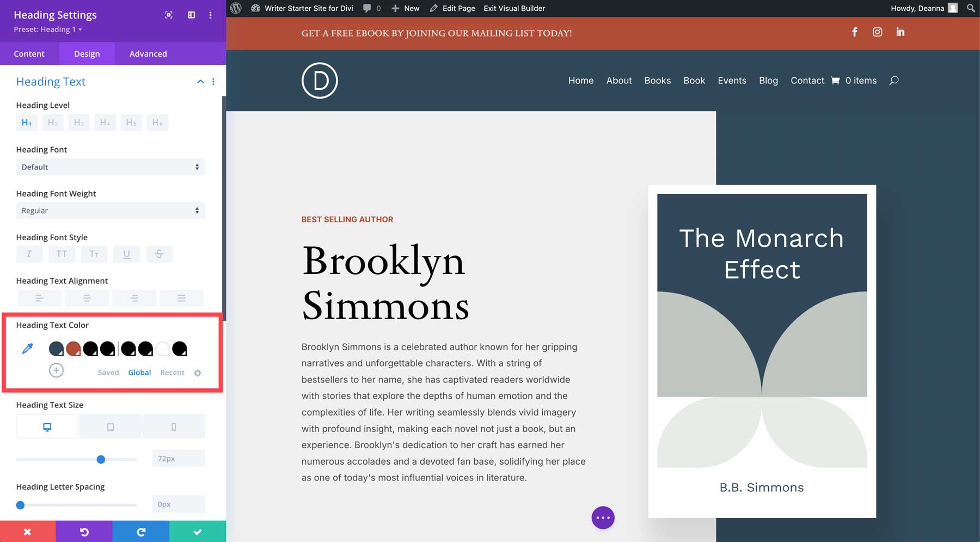Switch to the Content tab
Image resolution: width=980 pixels, height=542 pixels.
(x=29, y=53)
